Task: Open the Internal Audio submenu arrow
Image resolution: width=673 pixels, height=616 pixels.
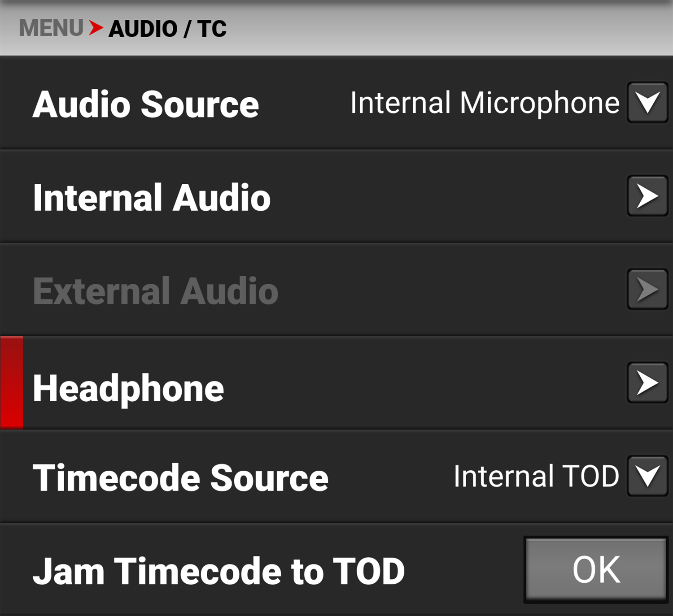Action: (x=647, y=196)
